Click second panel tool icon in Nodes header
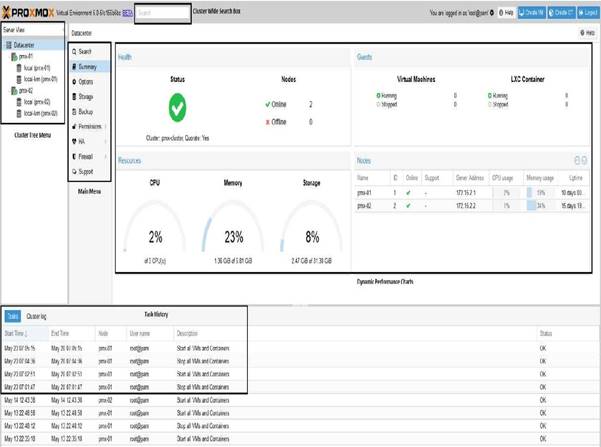The height and width of the screenshot is (447, 601). click(584, 160)
